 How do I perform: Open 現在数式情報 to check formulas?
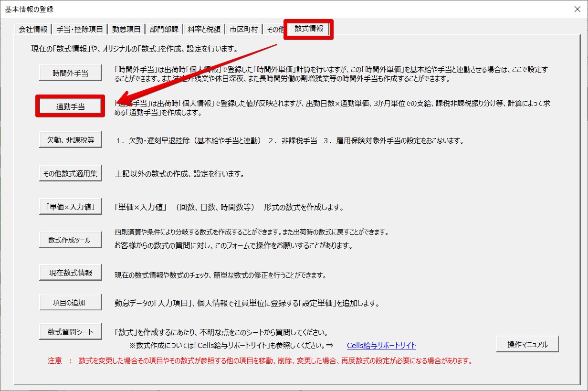(x=71, y=273)
